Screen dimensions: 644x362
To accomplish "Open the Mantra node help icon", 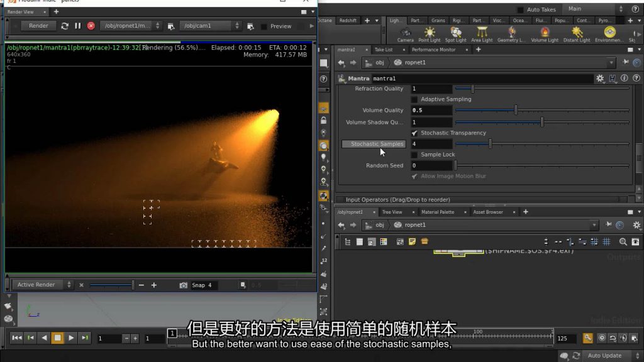I will [x=636, y=78].
